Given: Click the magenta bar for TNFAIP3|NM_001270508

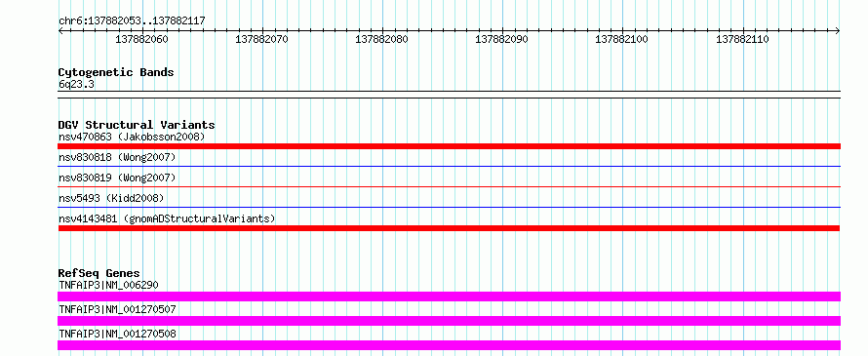Looking at the screenshot, I should point(449,345).
